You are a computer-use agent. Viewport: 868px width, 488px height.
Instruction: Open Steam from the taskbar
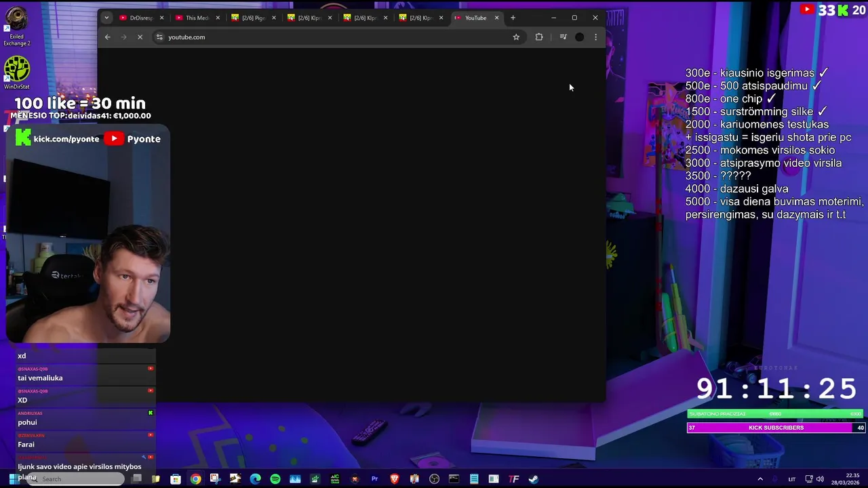coord(534,479)
